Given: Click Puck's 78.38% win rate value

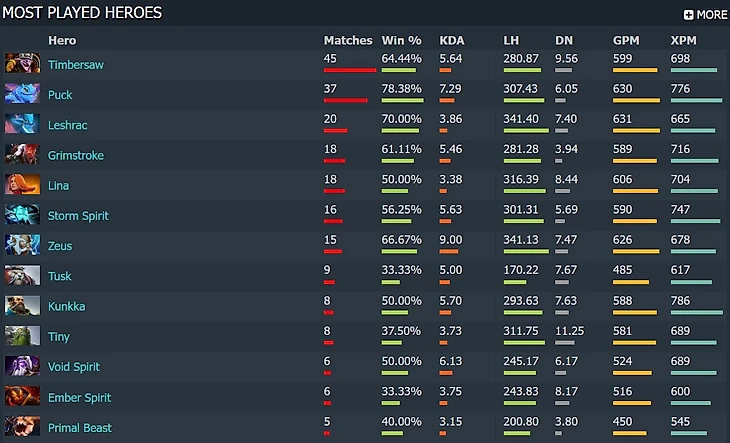Looking at the screenshot, I should (x=402, y=89).
